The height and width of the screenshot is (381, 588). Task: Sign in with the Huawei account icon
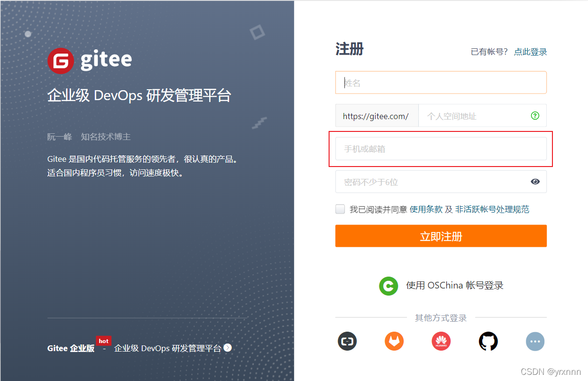click(441, 341)
